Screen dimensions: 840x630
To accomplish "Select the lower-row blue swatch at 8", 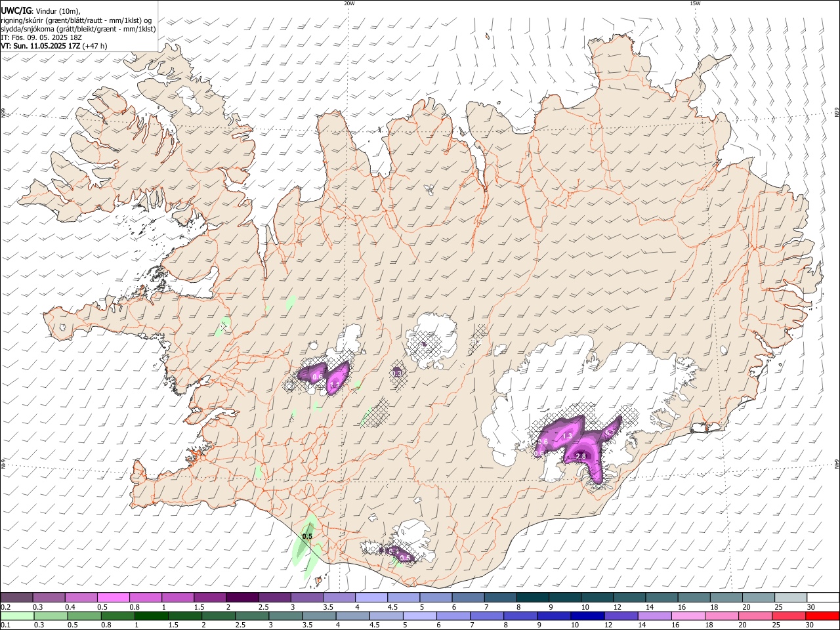I will [520, 616].
